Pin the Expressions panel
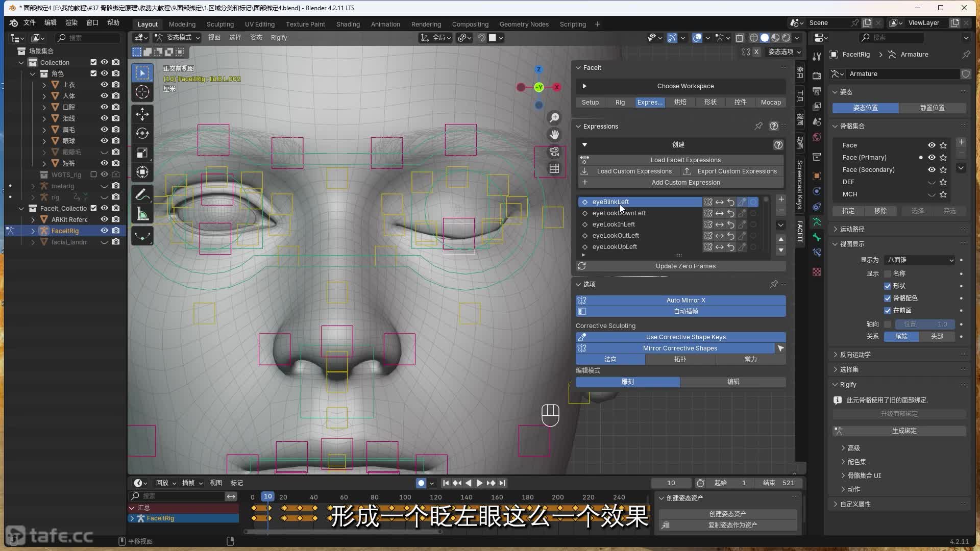Screen dimensions: 980x551 pyautogui.click(x=758, y=126)
